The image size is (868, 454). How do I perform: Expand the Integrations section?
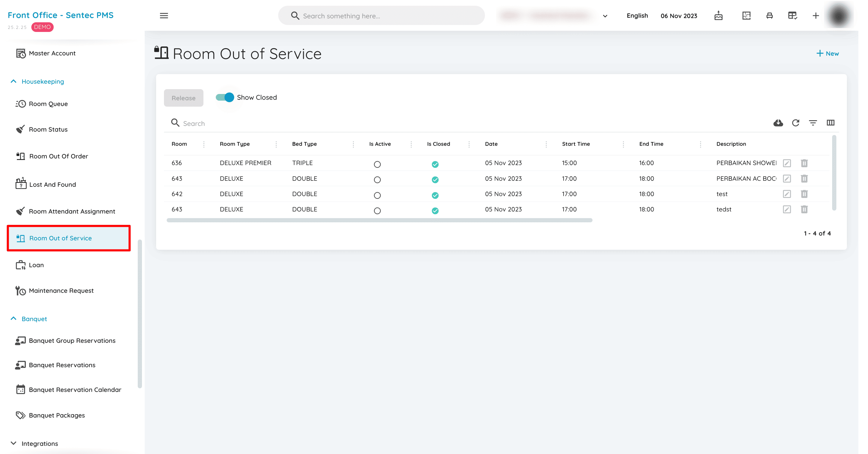[34, 443]
